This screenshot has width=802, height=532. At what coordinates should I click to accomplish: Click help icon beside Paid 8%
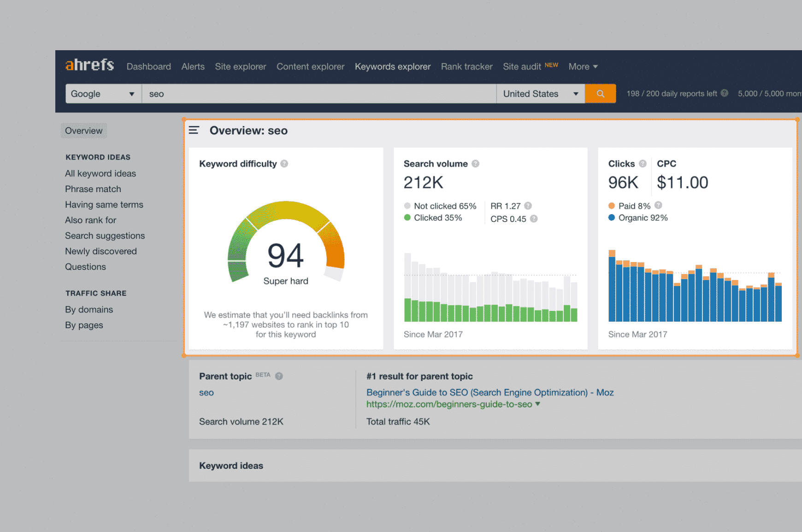658,205
